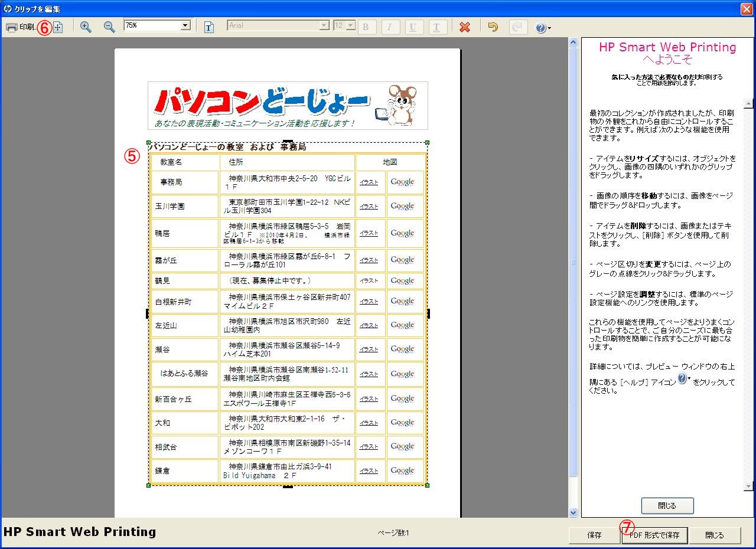756x549 pixels.
Task: Click the PDF 形式で保存 button
Action: click(654, 535)
